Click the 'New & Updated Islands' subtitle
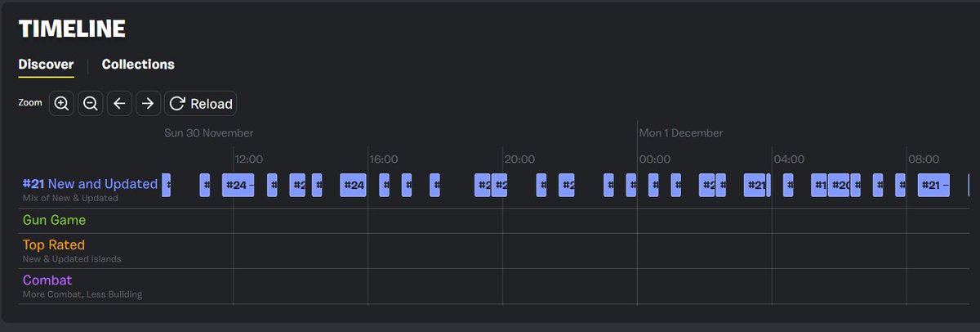The width and height of the screenshot is (980, 332). pos(72,258)
